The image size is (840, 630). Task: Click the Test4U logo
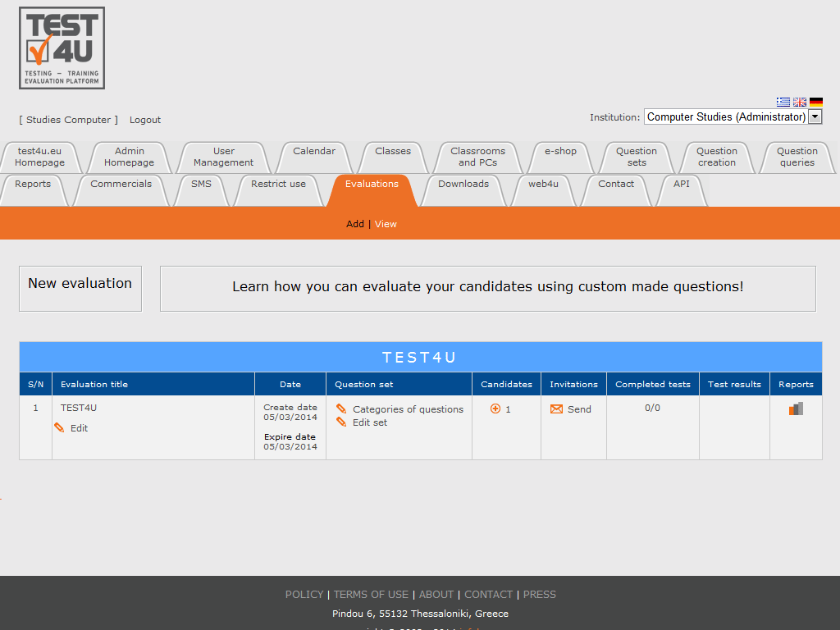coord(62,48)
